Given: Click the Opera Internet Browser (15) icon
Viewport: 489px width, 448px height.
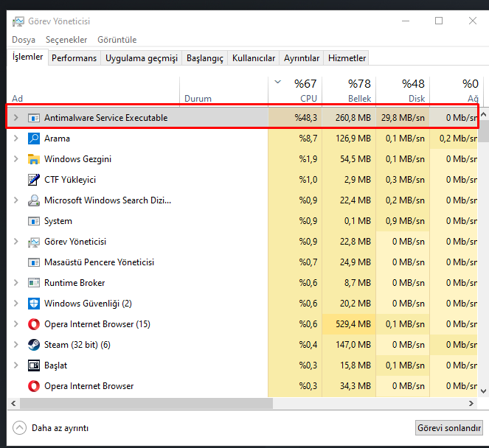Looking at the screenshot, I should [34, 324].
